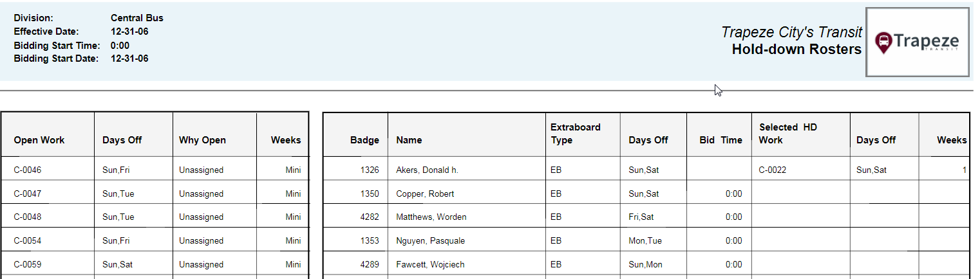
Task: Select operator Nguyen, Pasquale
Action: click(430, 241)
